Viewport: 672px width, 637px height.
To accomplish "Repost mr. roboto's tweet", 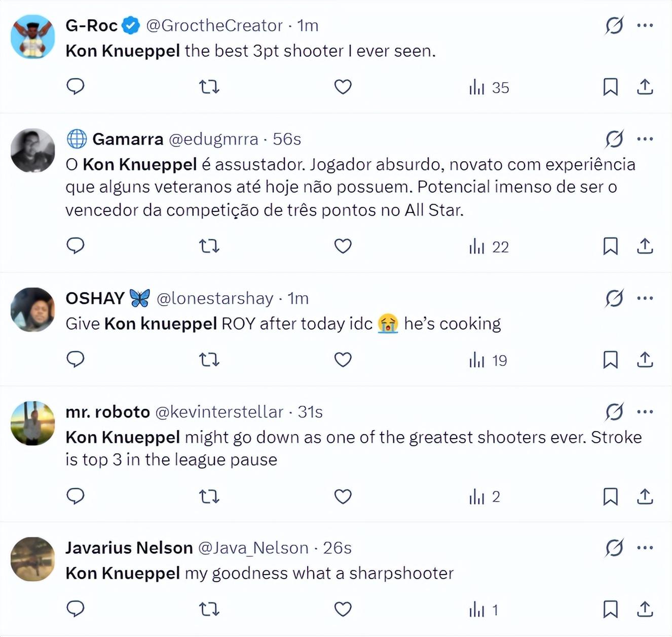I will click(209, 497).
